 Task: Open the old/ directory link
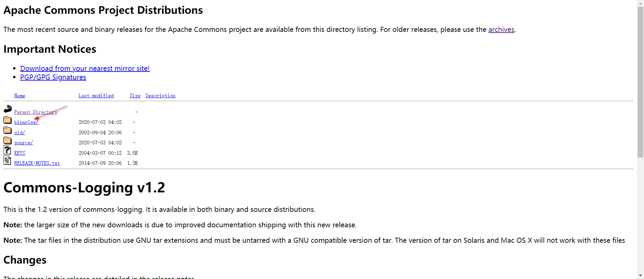pos(19,133)
